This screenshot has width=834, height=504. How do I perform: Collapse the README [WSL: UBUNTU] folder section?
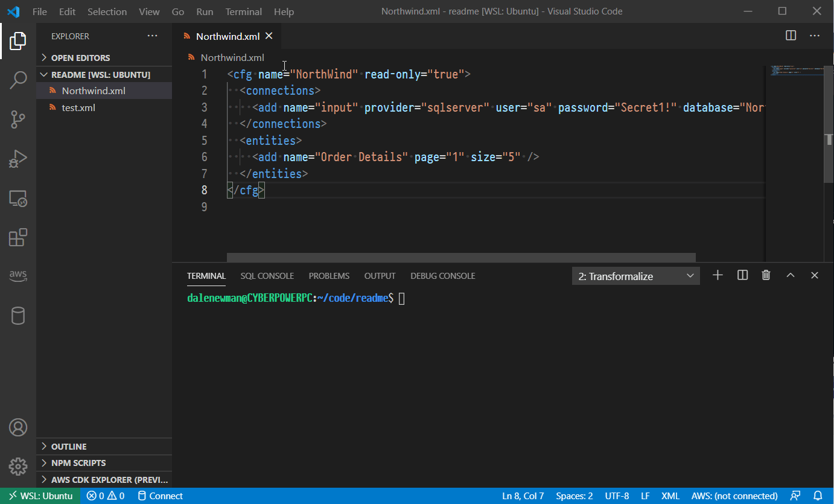[x=104, y=75]
